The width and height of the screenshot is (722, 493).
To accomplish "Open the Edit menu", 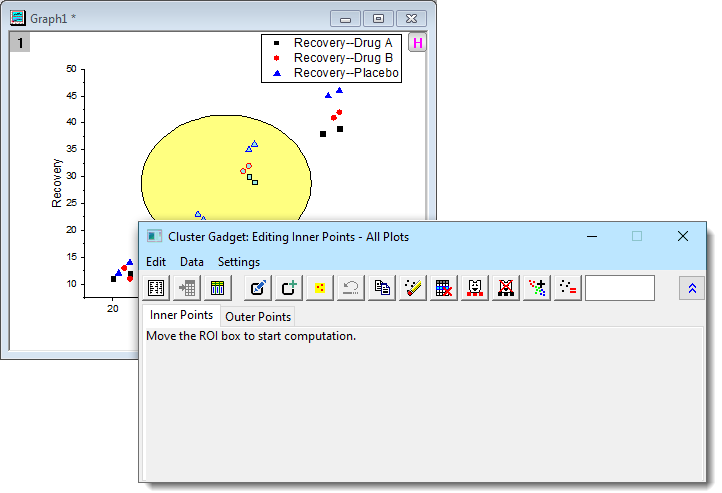I will (156, 262).
